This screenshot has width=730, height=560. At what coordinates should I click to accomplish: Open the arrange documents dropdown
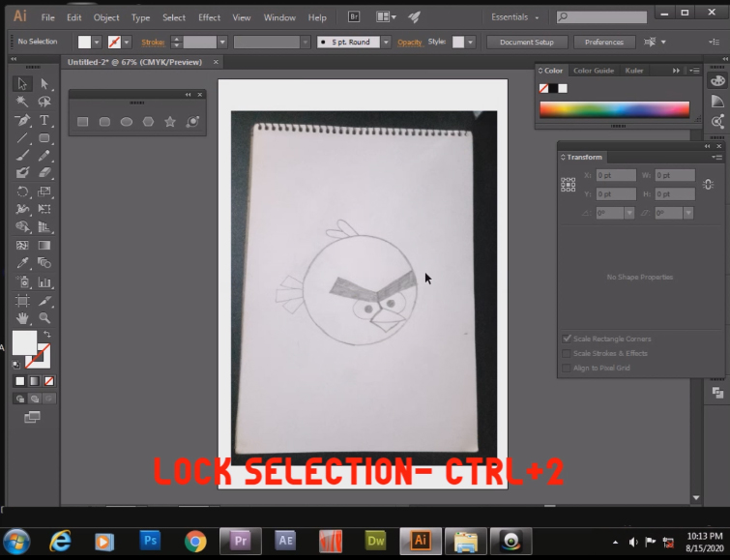(x=387, y=17)
